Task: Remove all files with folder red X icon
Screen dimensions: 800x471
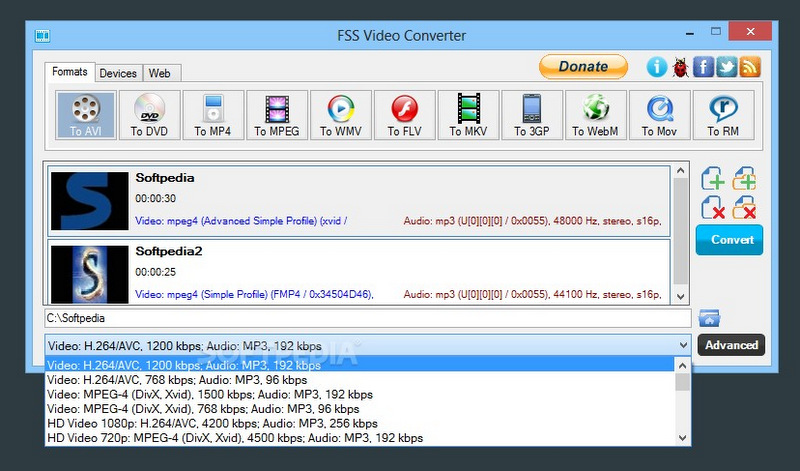Action: pos(744,208)
